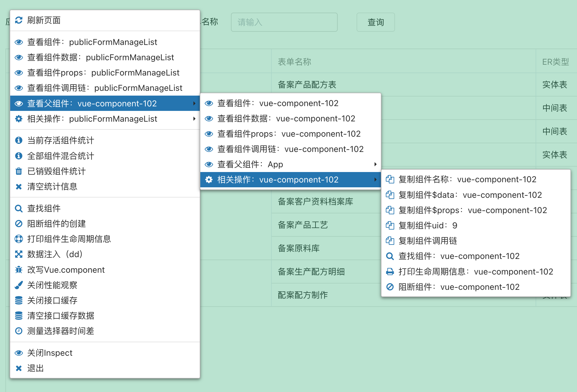Click the bug icon for 改写Vue.component
Screen dimensions: 577x392
[x=19, y=270]
